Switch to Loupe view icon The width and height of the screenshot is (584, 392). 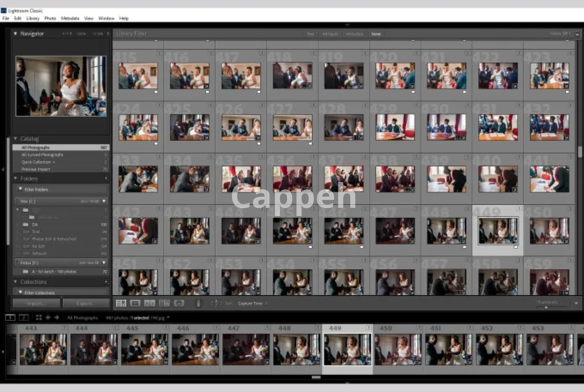click(x=135, y=303)
